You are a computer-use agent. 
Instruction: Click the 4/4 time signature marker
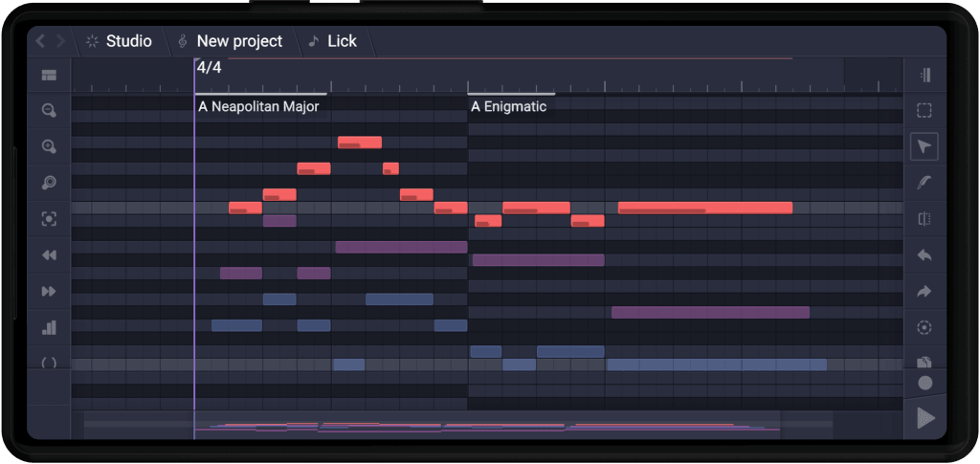[x=209, y=68]
